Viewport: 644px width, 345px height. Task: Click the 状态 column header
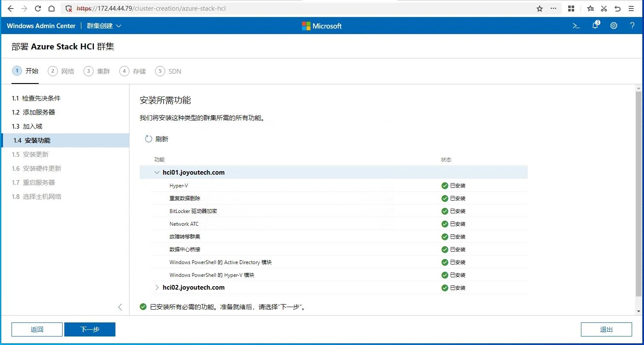446,160
